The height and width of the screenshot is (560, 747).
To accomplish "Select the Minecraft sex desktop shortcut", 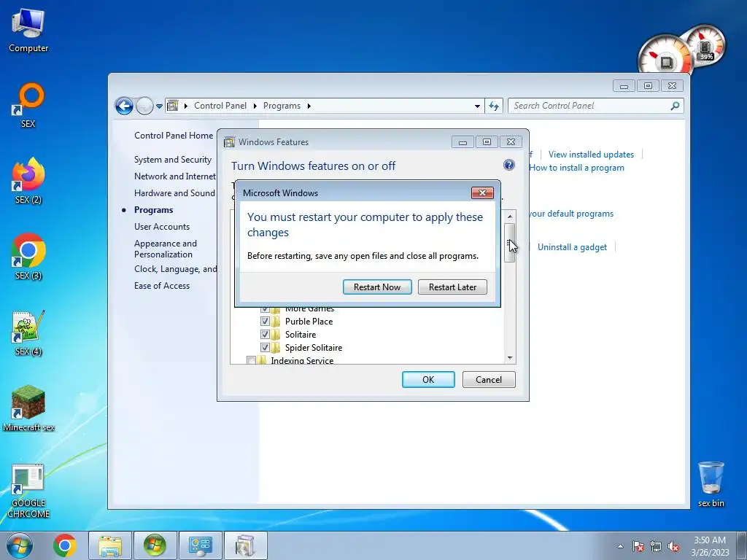I will (28, 408).
